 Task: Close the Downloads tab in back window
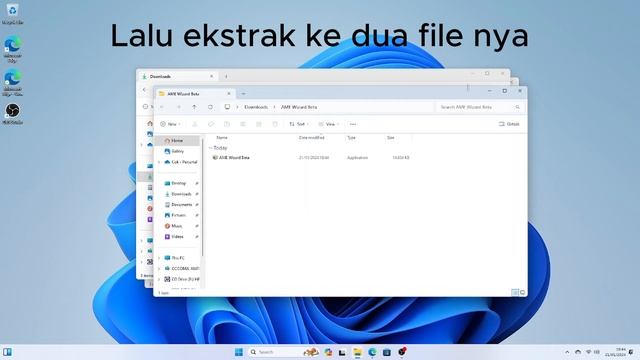tap(211, 76)
